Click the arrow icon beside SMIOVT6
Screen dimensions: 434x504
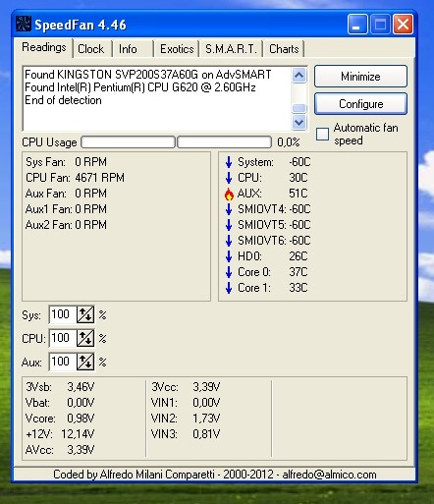coord(229,241)
